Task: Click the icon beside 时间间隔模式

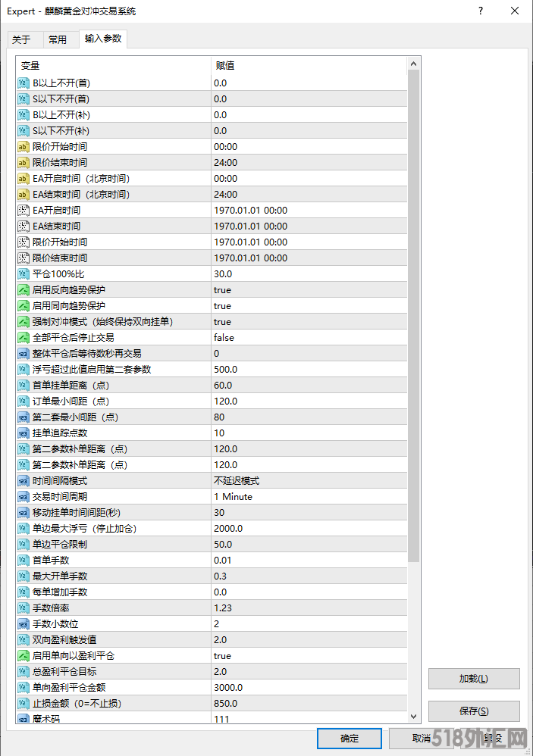Action: tap(24, 481)
